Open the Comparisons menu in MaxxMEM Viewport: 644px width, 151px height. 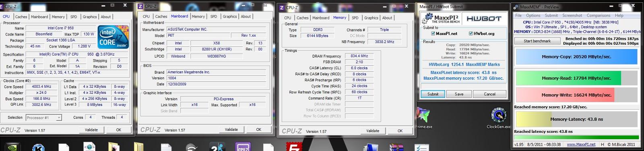(x=598, y=15)
